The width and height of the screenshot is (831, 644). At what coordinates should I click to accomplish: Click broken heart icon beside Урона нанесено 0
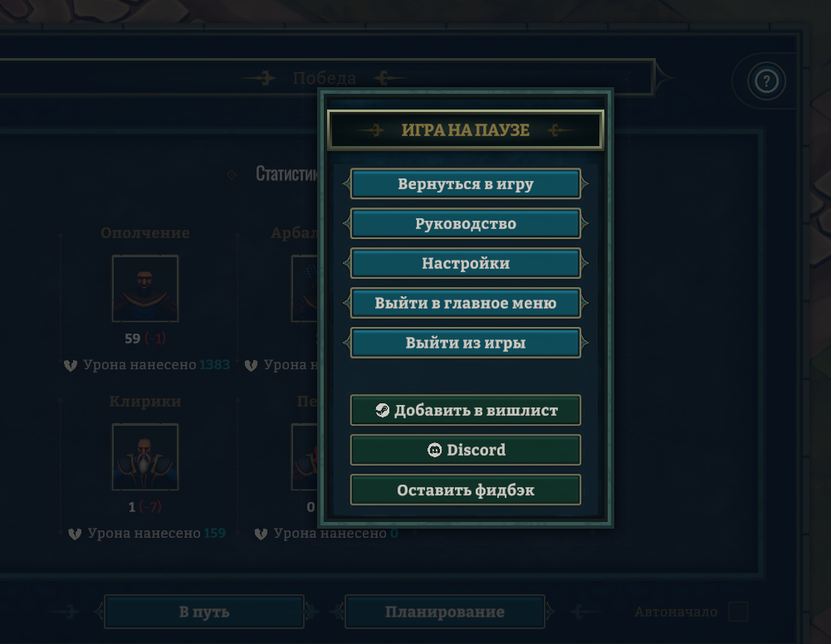[261, 534]
